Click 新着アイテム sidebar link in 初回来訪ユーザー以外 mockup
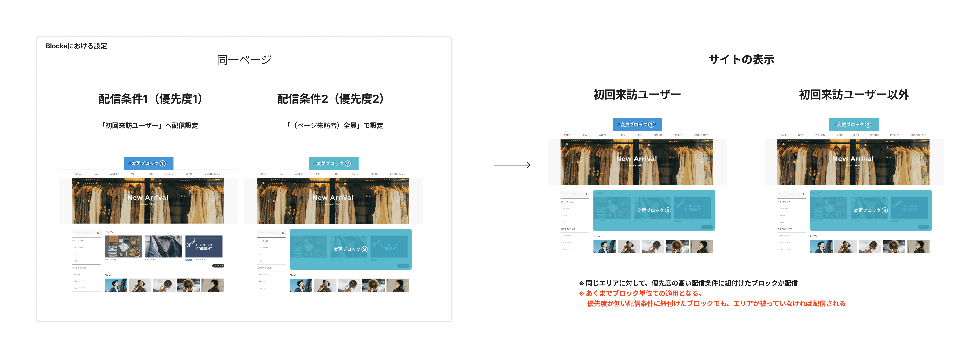 click(x=785, y=236)
